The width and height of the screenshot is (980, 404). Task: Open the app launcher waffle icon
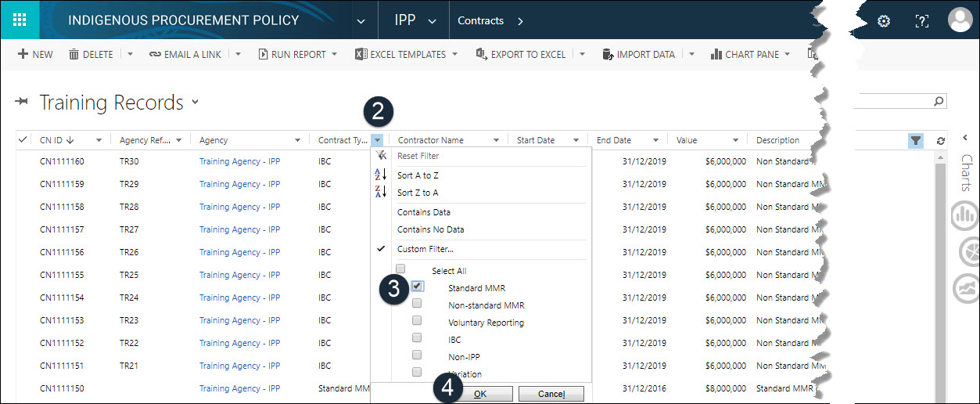point(20,20)
